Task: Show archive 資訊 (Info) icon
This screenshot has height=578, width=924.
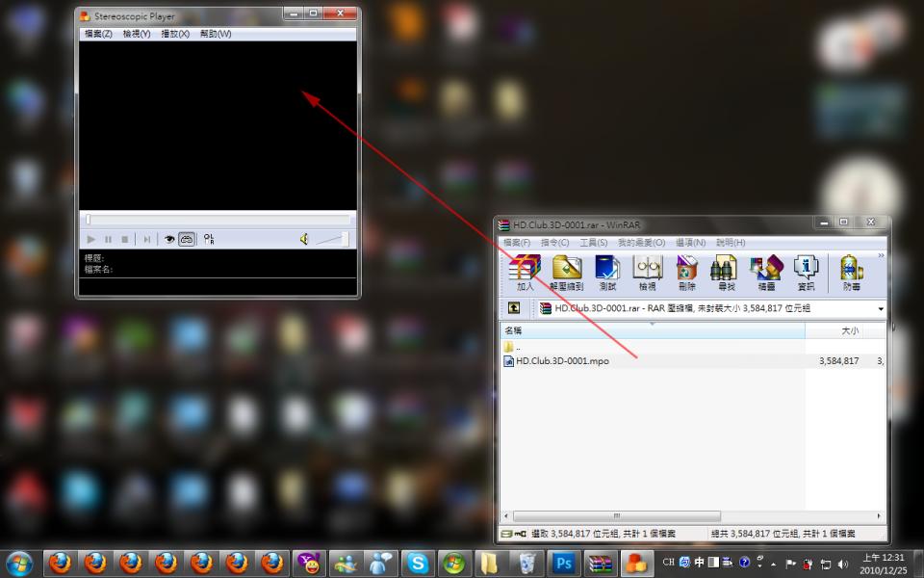Action: [806, 273]
